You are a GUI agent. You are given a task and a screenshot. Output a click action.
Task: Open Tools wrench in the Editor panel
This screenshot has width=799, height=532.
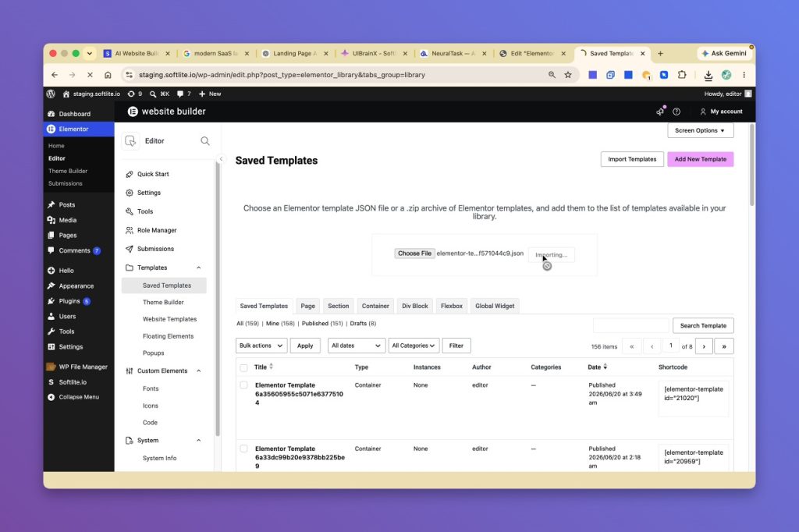(x=130, y=211)
